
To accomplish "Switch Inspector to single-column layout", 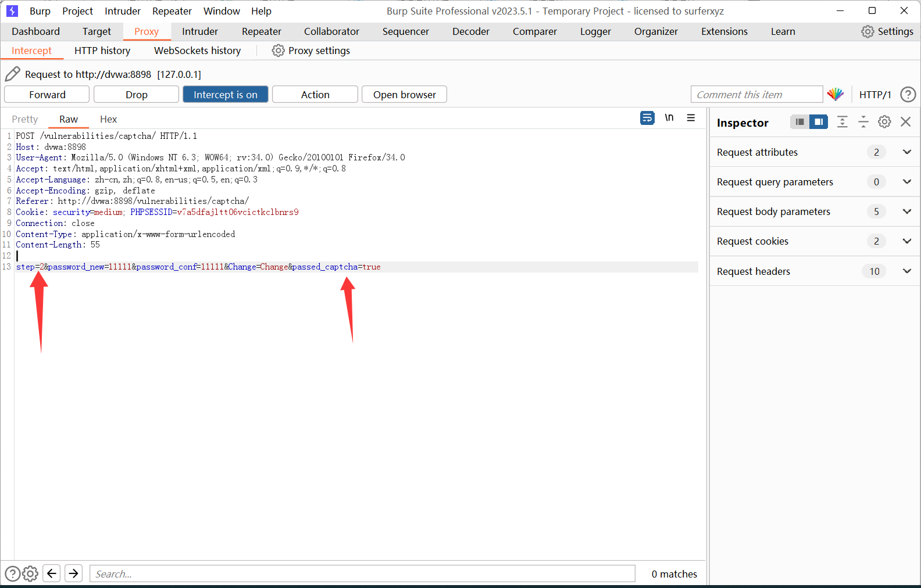I will (800, 121).
